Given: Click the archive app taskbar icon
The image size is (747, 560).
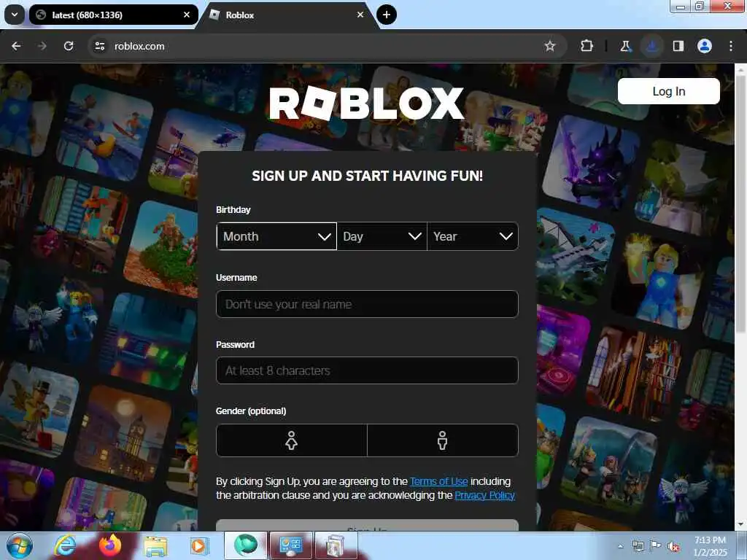Looking at the screenshot, I should point(336,545).
